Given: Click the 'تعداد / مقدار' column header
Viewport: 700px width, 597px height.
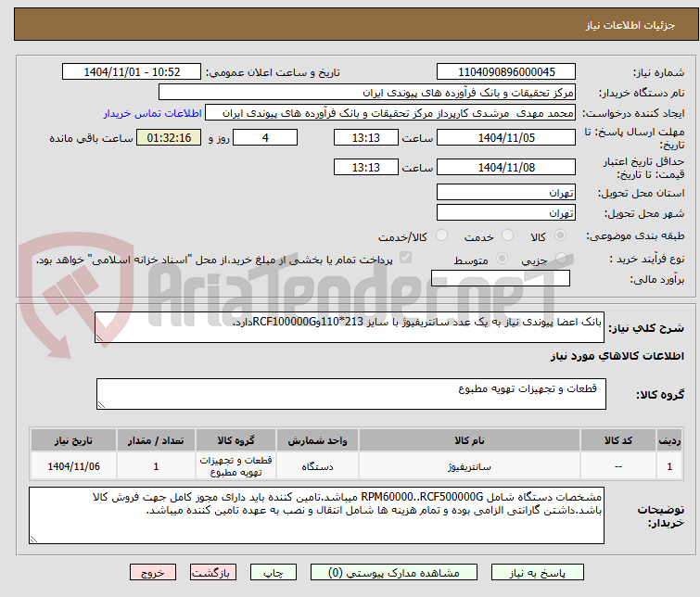Looking at the screenshot, I should (156, 440).
